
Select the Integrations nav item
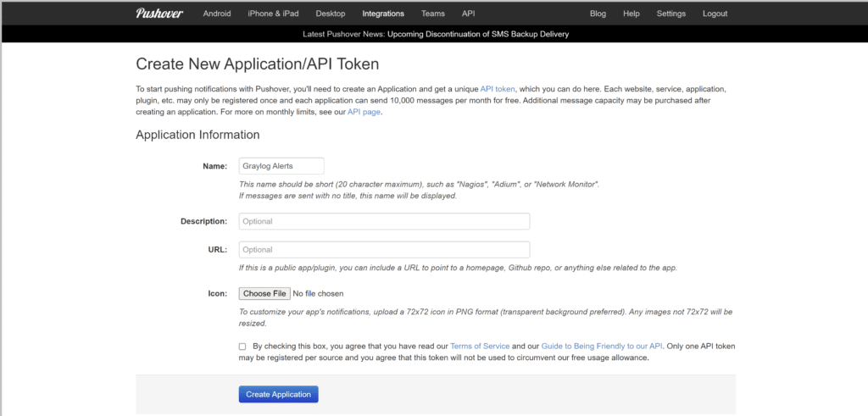pyautogui.click(x=383, y=14)
